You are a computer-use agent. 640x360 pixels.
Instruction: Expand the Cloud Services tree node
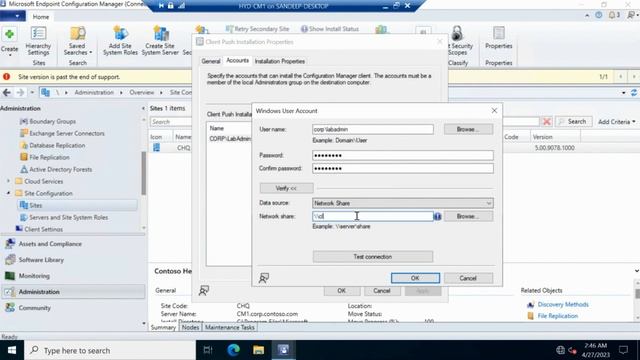(8, 181)
